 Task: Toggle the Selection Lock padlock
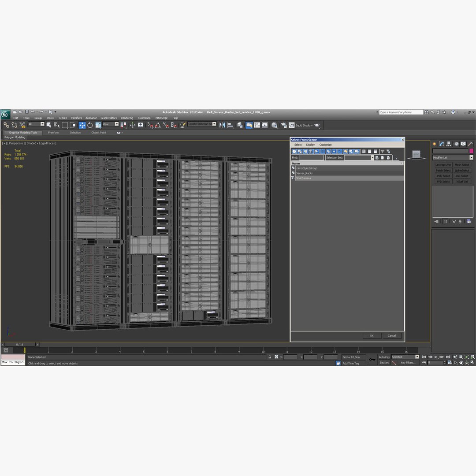[x=270, y=357]
